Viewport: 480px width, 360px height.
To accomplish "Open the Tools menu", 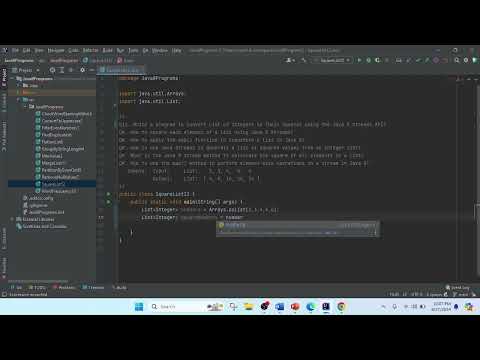I will pyautogui.click(x=133, y=50).
